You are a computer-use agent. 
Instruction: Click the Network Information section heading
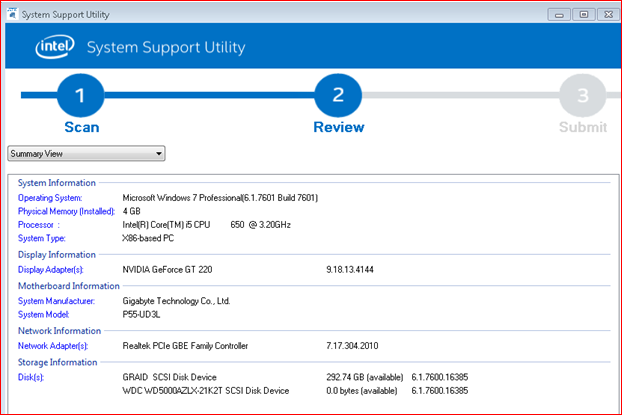click(x=60, y=331)
